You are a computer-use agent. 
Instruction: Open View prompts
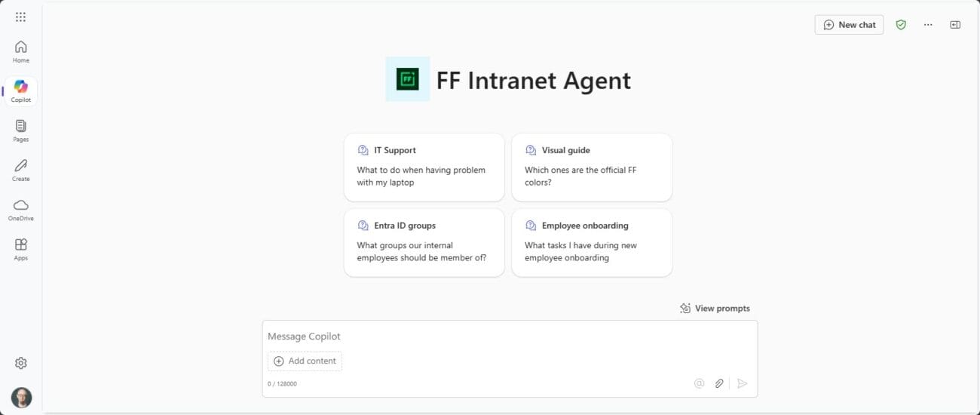pyautogui.click(x=715, y=308)
